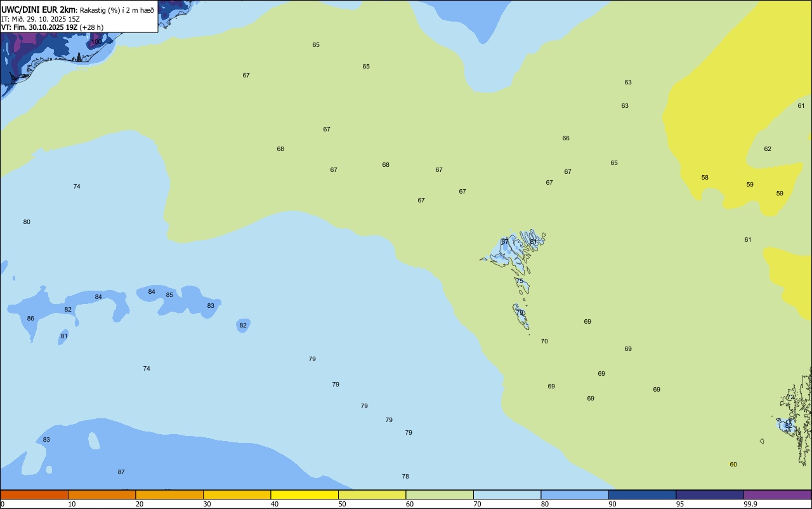Click the dark orange 0–10 legend swatch
Viewport: 812px width, 509px height.
(34, 494)
